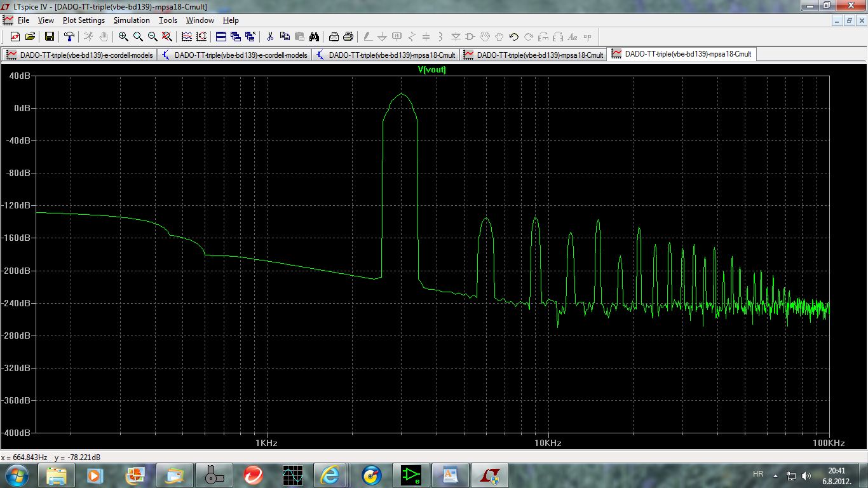Click the Cut scissors icon
Viewport: 868px width, 488px height.
tap(270, 37)
